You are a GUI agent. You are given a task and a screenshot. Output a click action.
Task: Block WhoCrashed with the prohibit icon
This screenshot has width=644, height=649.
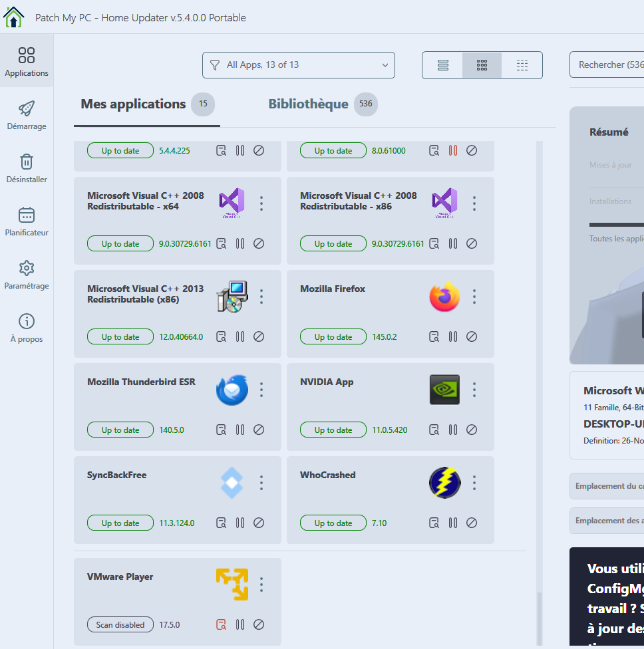(472, 523)
